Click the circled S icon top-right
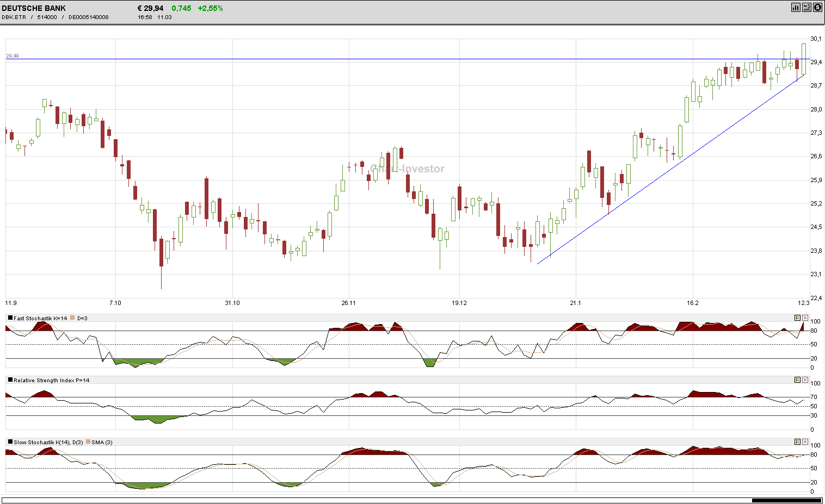 (817, 8)
